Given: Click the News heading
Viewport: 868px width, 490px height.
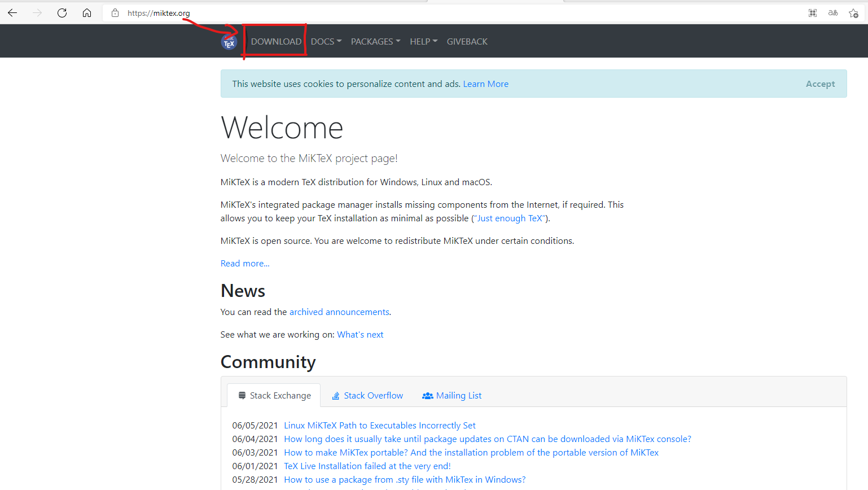Looking at the screenshot, I should tap(243, 291).
